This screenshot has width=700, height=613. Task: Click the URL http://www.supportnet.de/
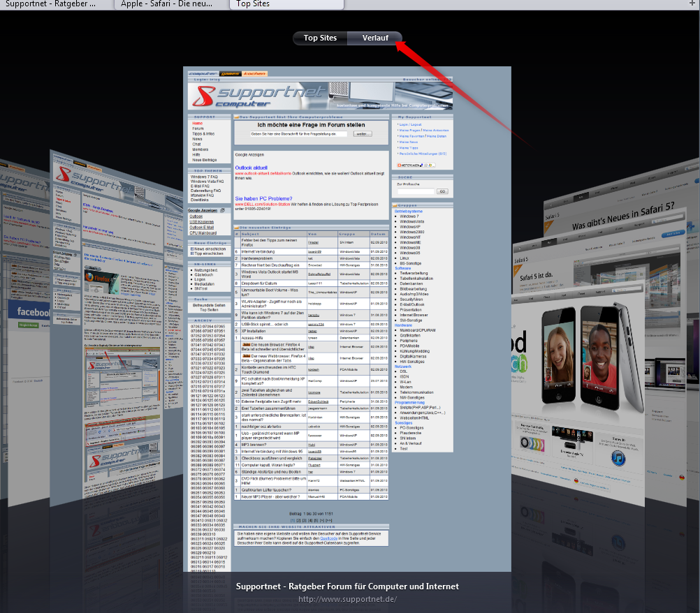(x=347, y=599)
